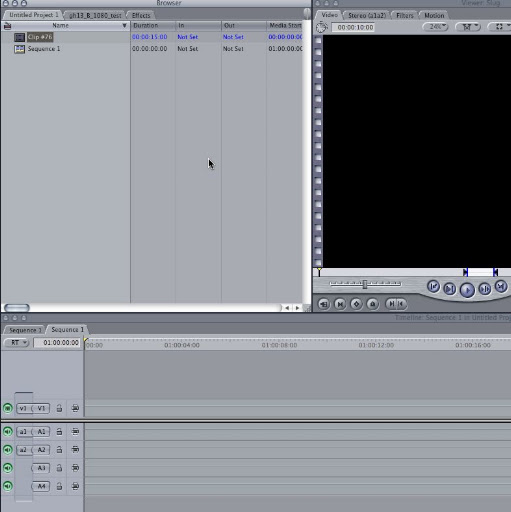Lock the A4 audio track

click(59, 486)
